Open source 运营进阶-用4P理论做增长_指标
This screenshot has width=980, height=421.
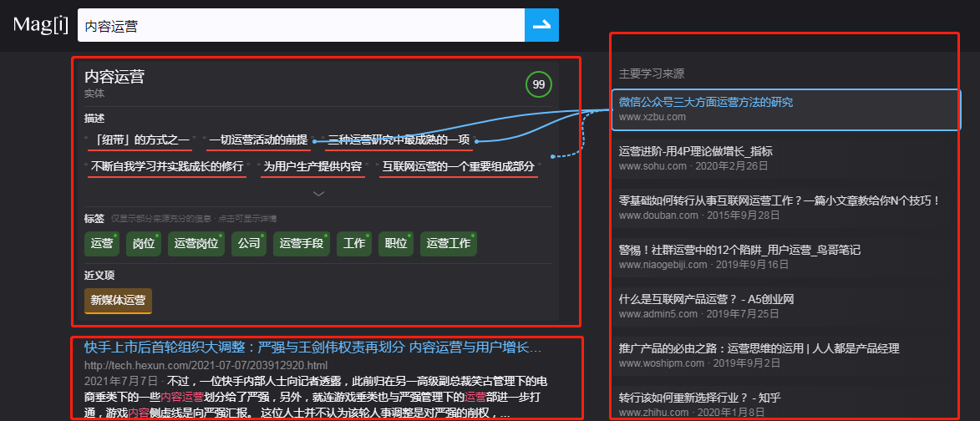(696, 151)
